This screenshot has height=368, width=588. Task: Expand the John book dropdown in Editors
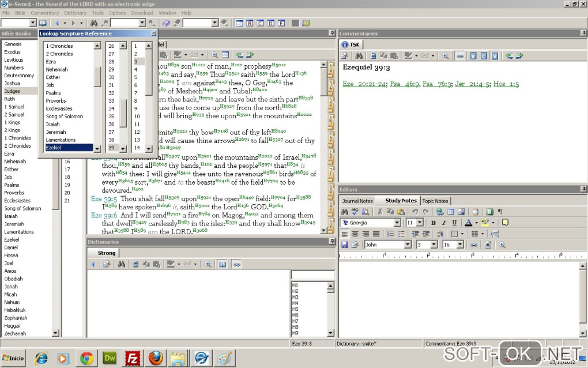pyautogui.click(x=408, y=245)
